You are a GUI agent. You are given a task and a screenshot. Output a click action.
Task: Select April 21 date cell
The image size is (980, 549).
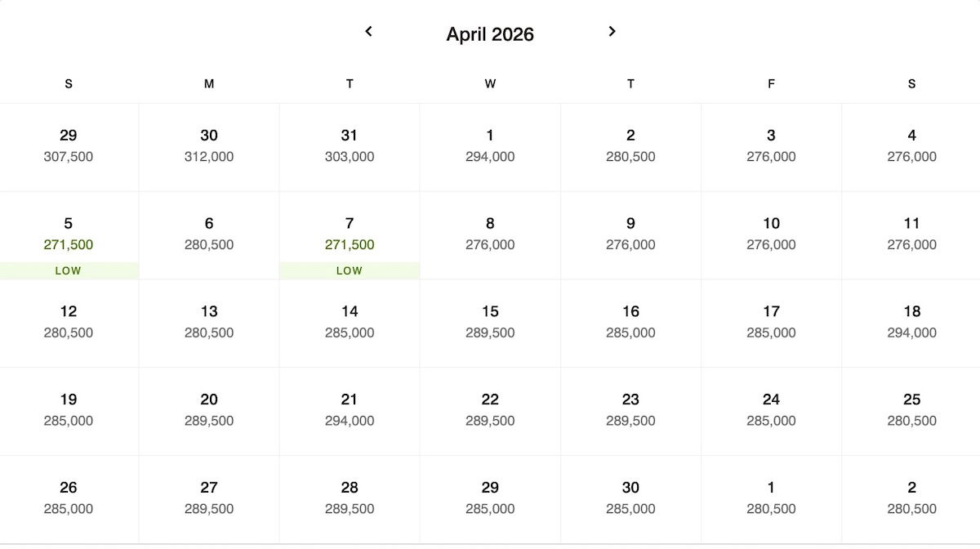(350, 411)
